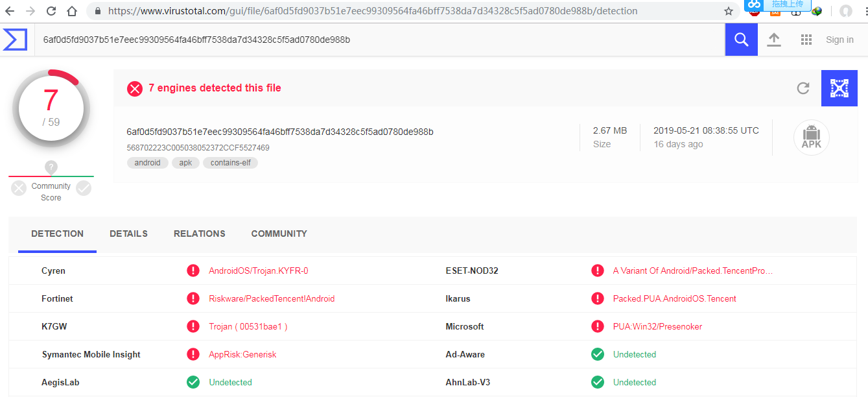Open the browser profile avatar
This screenshot has height=397, width=868.
(846, 11)
